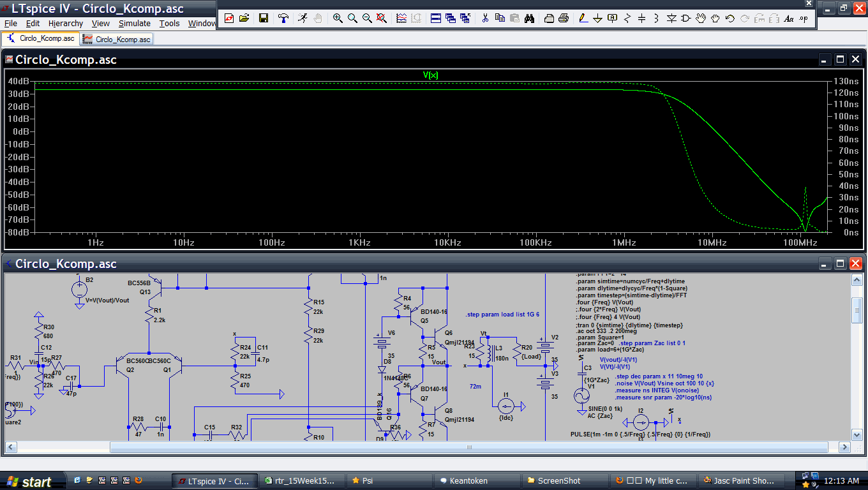Select the Diode placement tool
Image resolution: width=868 pixels, height=490 pixels.
671,19
